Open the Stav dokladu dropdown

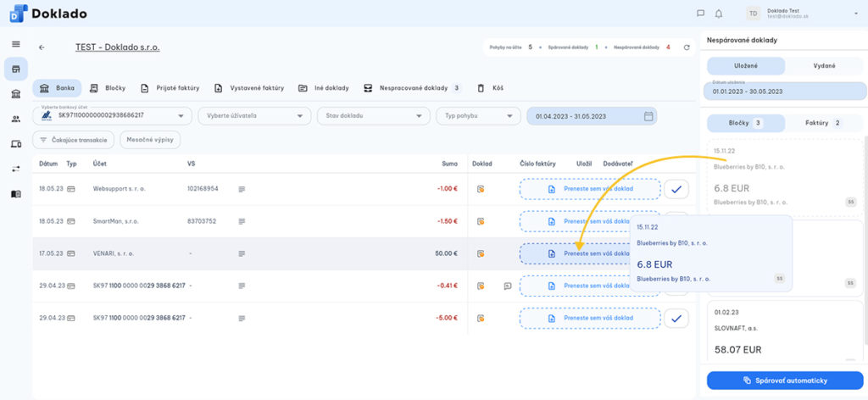click(374, 116)
